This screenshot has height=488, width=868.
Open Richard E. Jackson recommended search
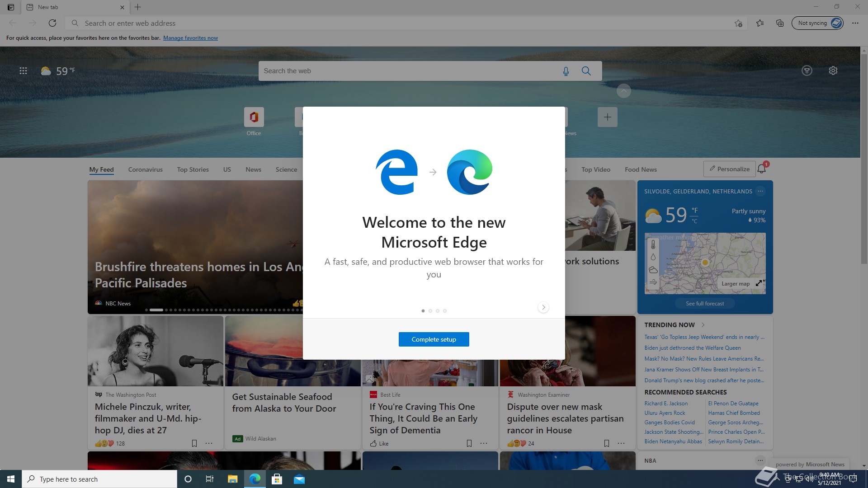pyautogui.click(x=666, y=404)
